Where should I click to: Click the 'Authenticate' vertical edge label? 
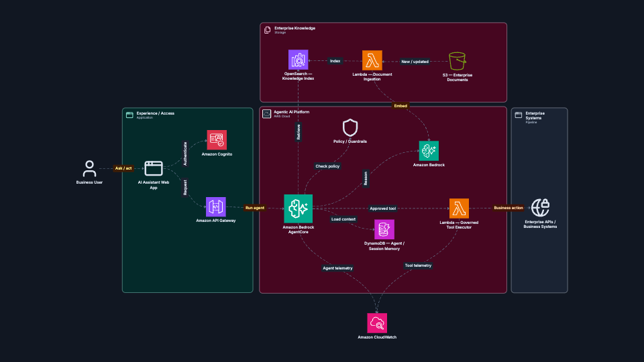point(185,154)
